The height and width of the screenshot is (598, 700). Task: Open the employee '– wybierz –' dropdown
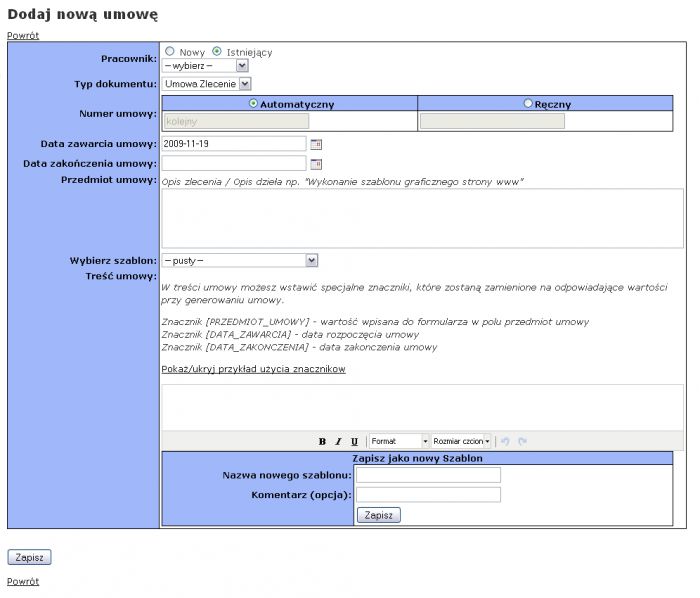tap(205, 66)
